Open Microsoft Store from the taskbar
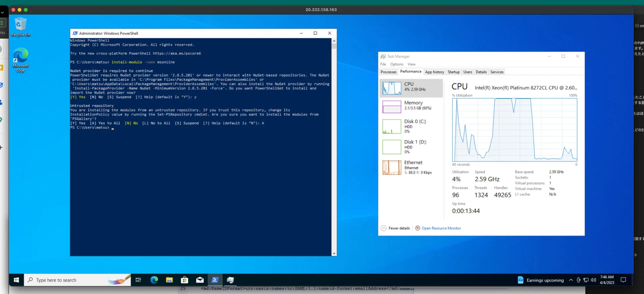This screenshot has height=294, width=644. point(184,280)
